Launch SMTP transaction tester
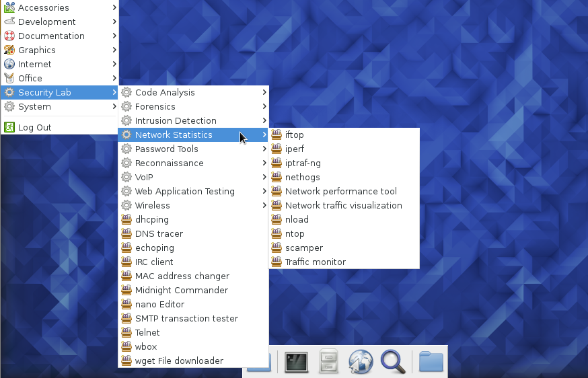This screenshot has width=588, height=378. point(194,318)
